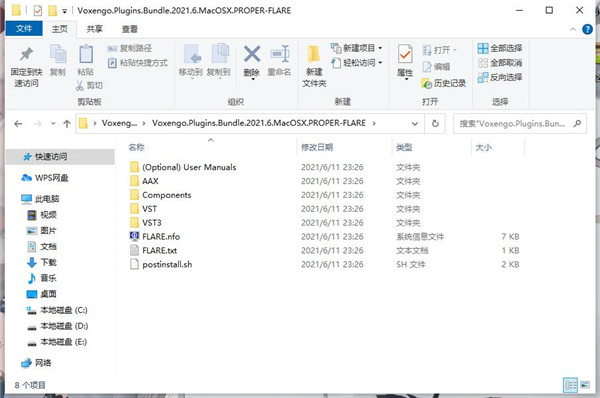
Task: Click the Cut scissors icon
Action: click(80, 85)
